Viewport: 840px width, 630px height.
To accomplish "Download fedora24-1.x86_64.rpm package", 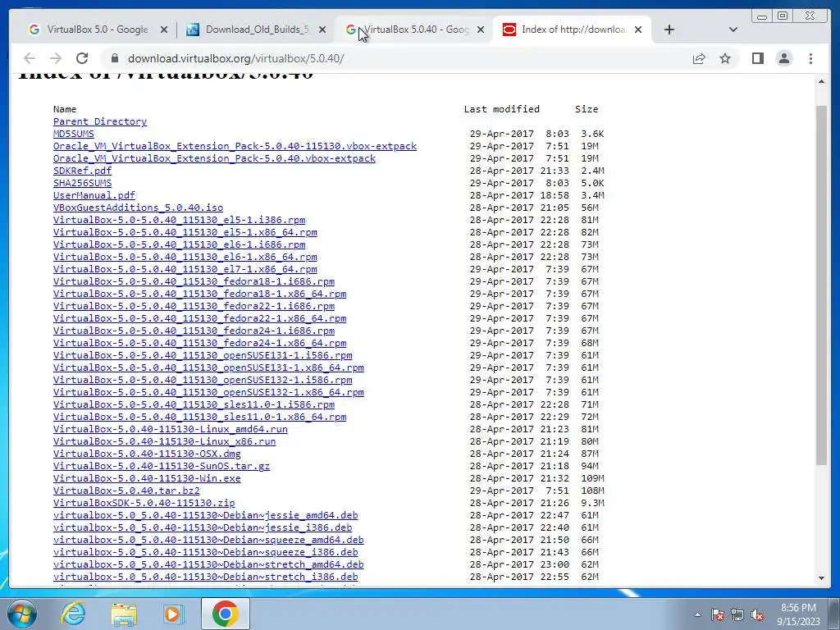I will click(x=200, y=344).
